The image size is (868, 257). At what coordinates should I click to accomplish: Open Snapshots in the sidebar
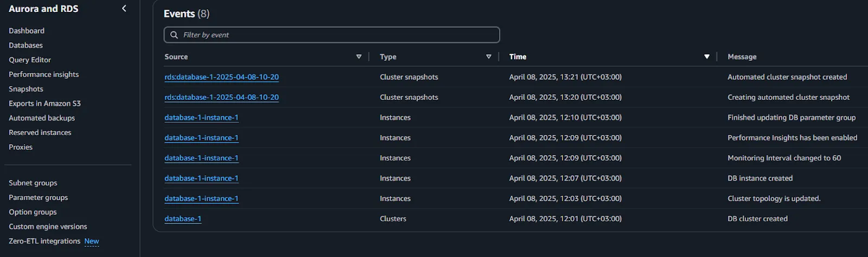tap(25, 89)
